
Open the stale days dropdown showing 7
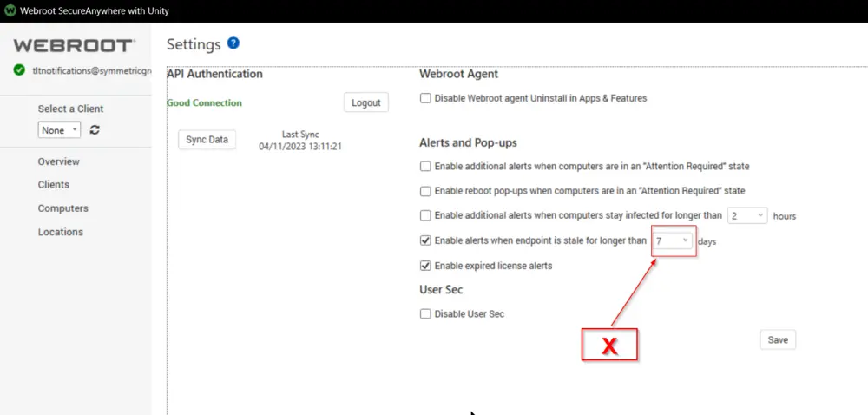pos(673,240)
